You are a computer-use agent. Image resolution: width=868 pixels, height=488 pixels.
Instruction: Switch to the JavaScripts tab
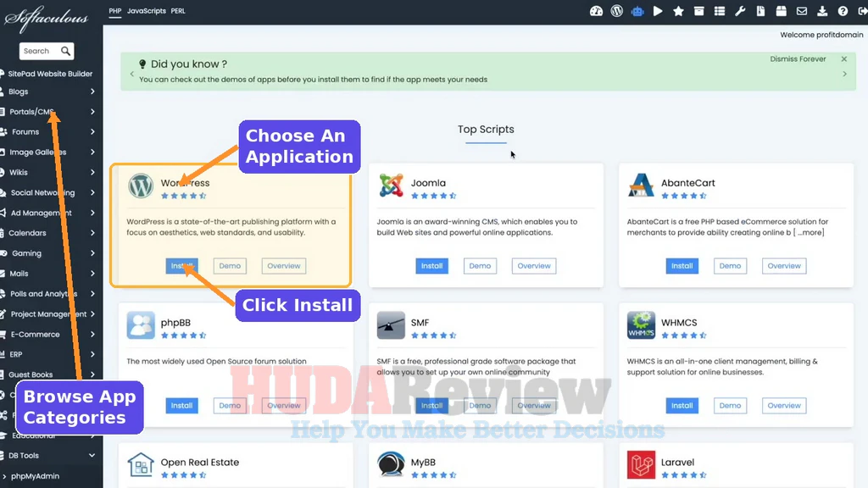[x=146, y=11]
